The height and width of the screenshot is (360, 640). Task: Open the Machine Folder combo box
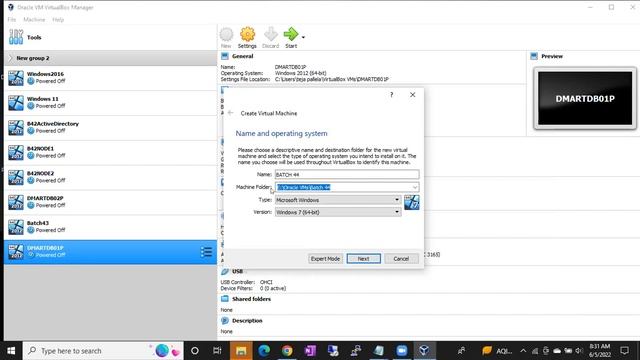(x=347, y=187)
